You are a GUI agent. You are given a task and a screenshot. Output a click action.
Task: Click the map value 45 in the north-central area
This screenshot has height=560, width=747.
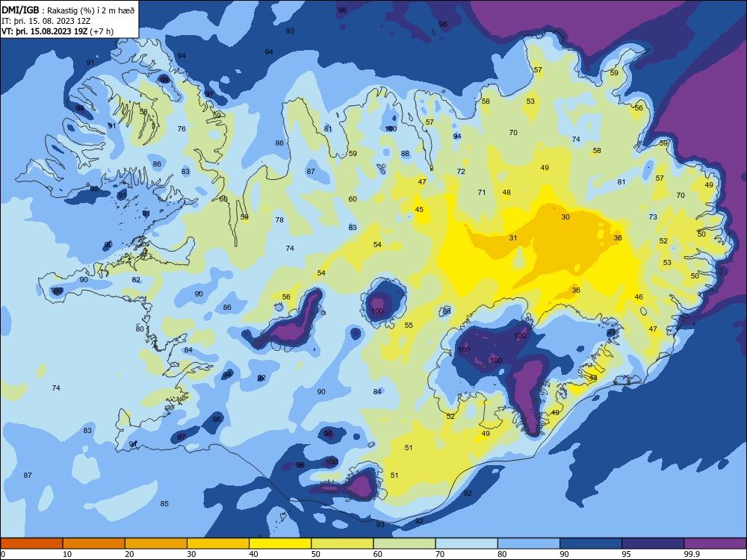point(419,210)
